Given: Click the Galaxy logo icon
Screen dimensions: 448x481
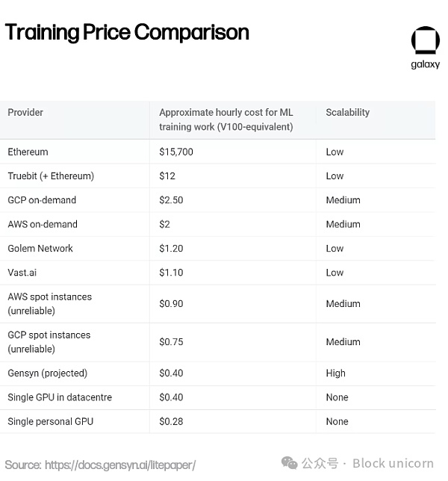Looking at the screenshot, I should tap(425, 41).
